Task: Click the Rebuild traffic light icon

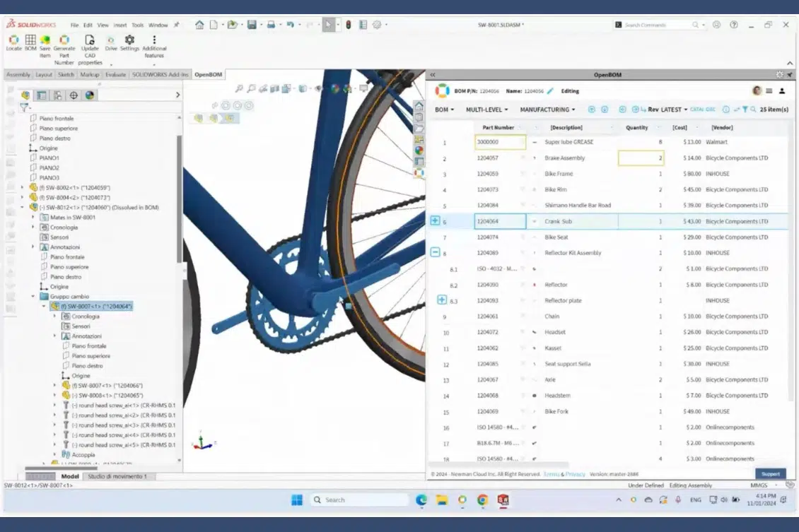Action: click(x=349, y=25)
